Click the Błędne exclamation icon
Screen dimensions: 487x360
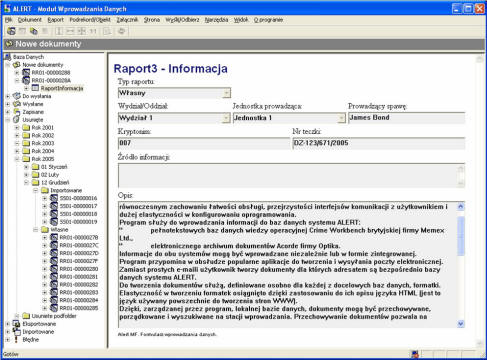pyautogui.click(x=16, y=339)
